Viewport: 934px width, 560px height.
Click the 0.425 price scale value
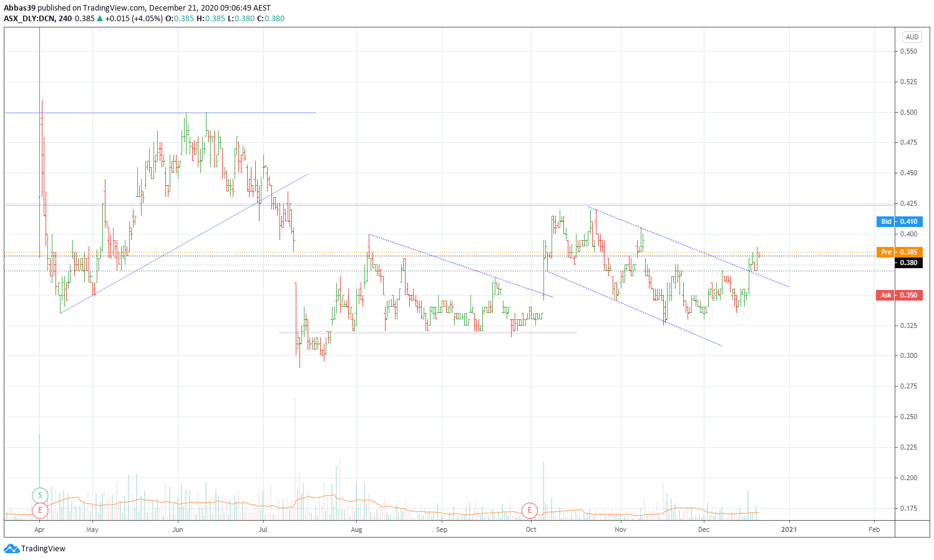(908, 203)
